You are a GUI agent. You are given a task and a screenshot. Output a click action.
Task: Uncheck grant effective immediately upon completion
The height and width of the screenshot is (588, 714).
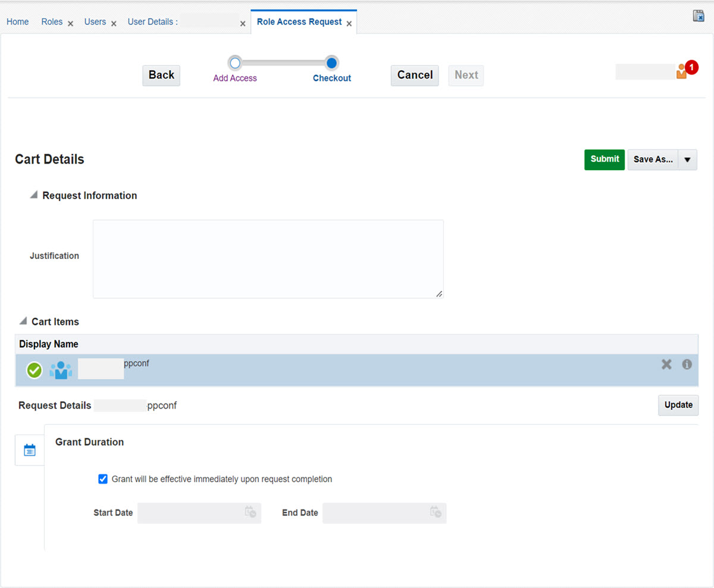tap(103, 478)
